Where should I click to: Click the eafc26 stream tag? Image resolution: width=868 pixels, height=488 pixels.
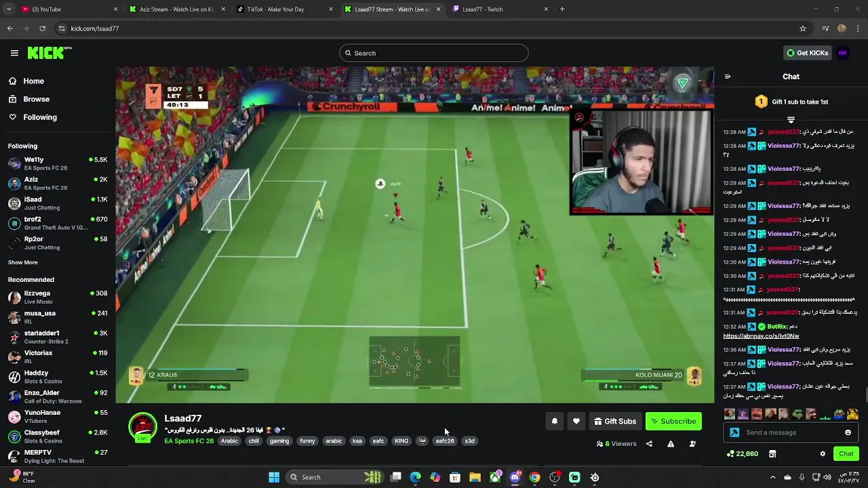(445, 441)
